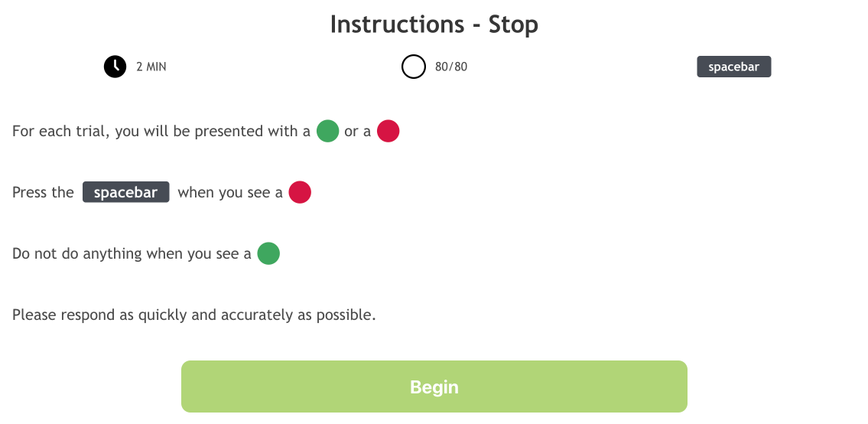Click the "Do not do anything when you see a" text
The height and width of the screenshot is (424, 868).
point(132,254)
